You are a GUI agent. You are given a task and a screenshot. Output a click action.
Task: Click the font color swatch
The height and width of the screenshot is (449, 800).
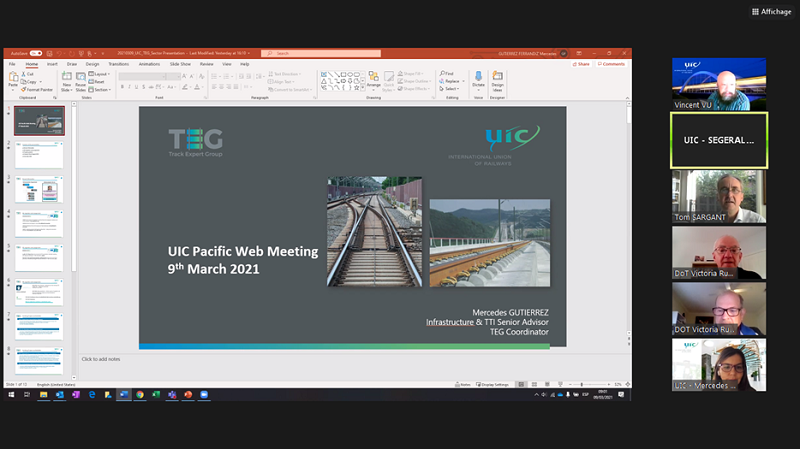click(197, 87)
